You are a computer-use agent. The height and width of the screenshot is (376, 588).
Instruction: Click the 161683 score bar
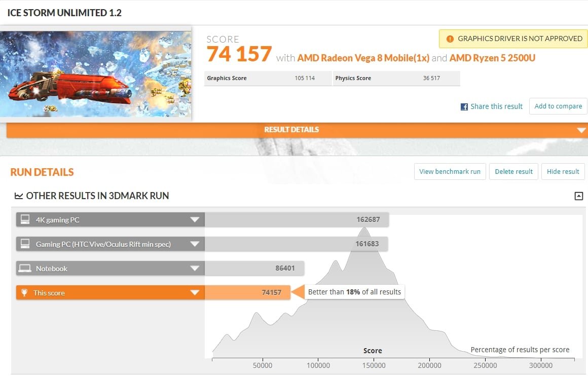pyautogui.click(x=296, y=244)
